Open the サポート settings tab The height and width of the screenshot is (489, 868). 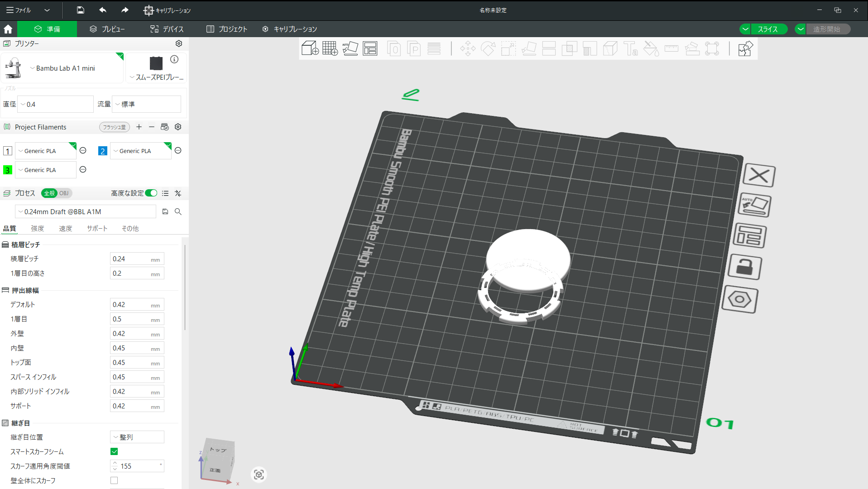(x=97, y=228)
